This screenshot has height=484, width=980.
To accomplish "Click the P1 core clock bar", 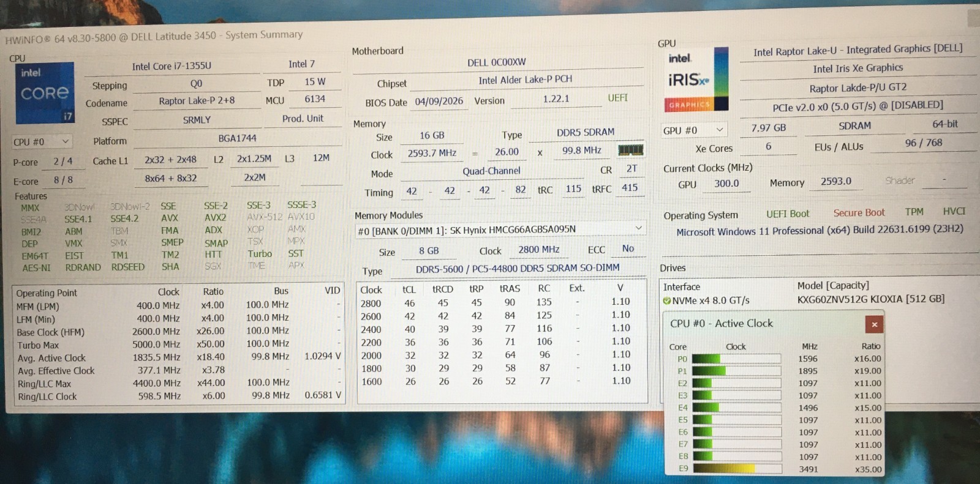I will (x=736, y=371).
